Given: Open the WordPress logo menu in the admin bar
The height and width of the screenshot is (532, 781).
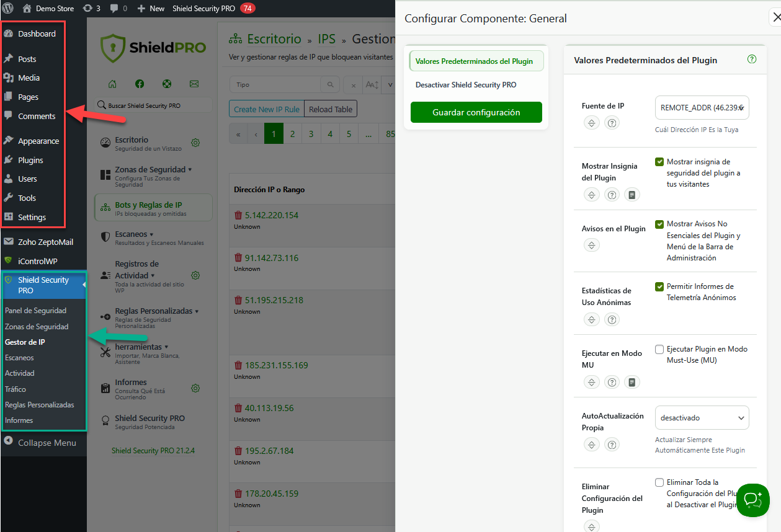Looking at the screenshot, I should pos(7,9).
